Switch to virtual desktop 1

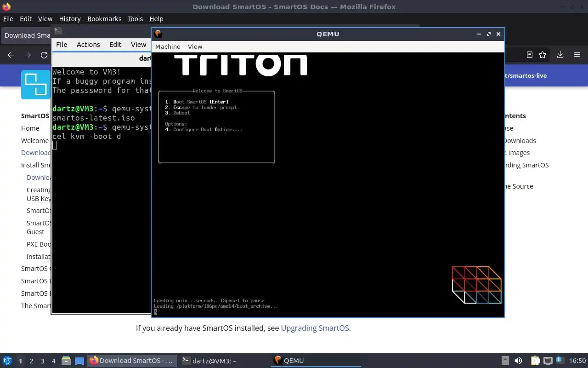pyautogui.click(x=20, y=361)
